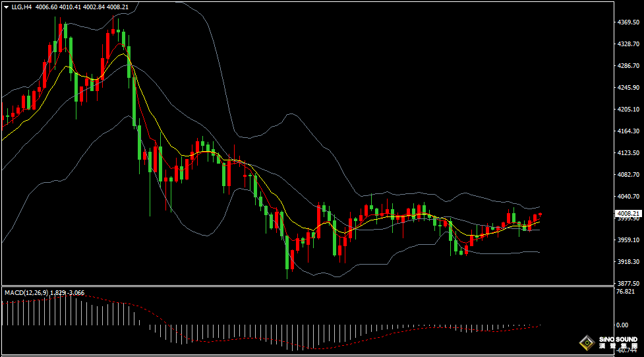Image resolution: width=644 pixels, height=357 pixels.
Task: Click the chart menu triangle beside LLG,H4
Action: click(6, 7)
